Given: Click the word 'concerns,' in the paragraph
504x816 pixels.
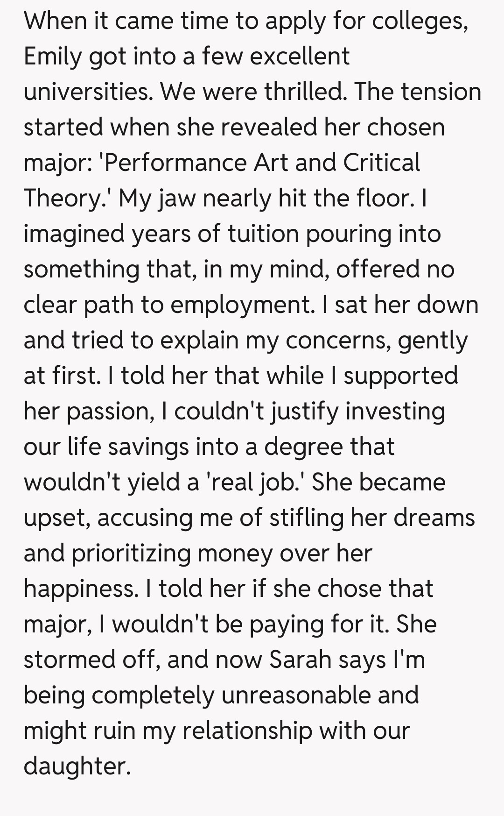Looking at the screenshot, I should click(x=338, y=340).
